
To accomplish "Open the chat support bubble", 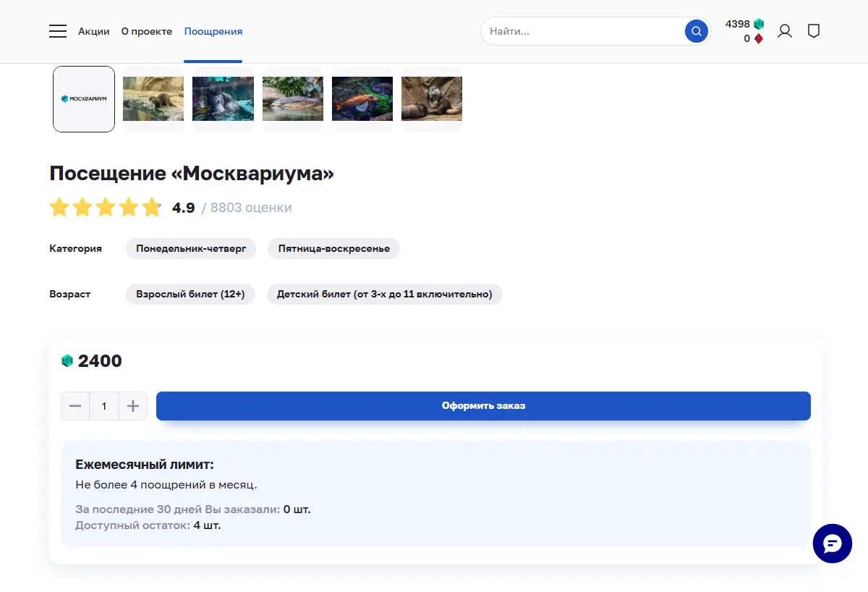I will point(833,544).
